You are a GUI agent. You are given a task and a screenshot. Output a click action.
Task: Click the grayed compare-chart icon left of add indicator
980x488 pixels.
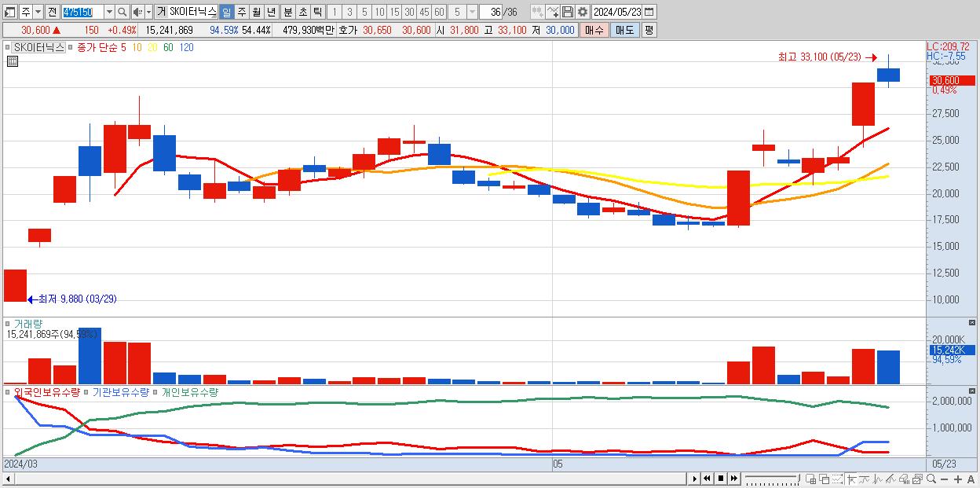click(x=537, y=12)
